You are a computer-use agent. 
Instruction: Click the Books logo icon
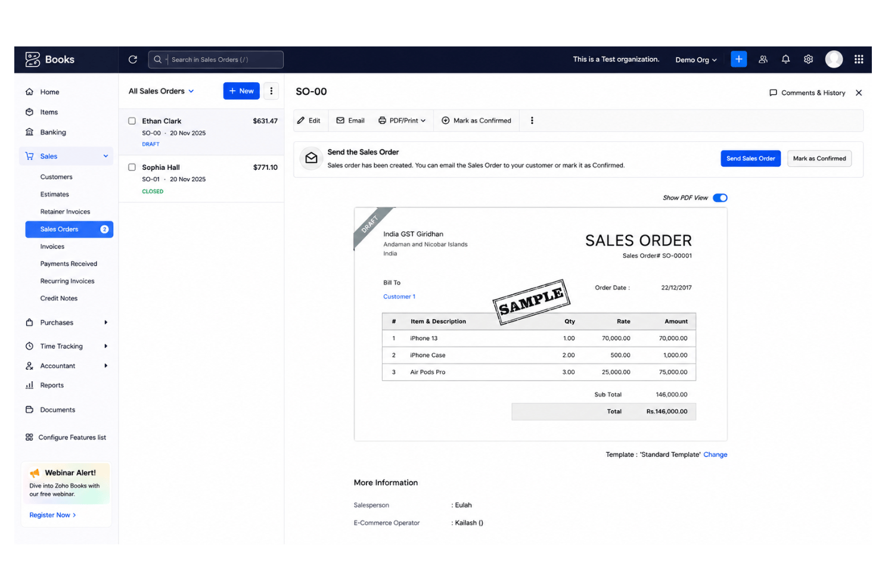(x=32, y=59)
